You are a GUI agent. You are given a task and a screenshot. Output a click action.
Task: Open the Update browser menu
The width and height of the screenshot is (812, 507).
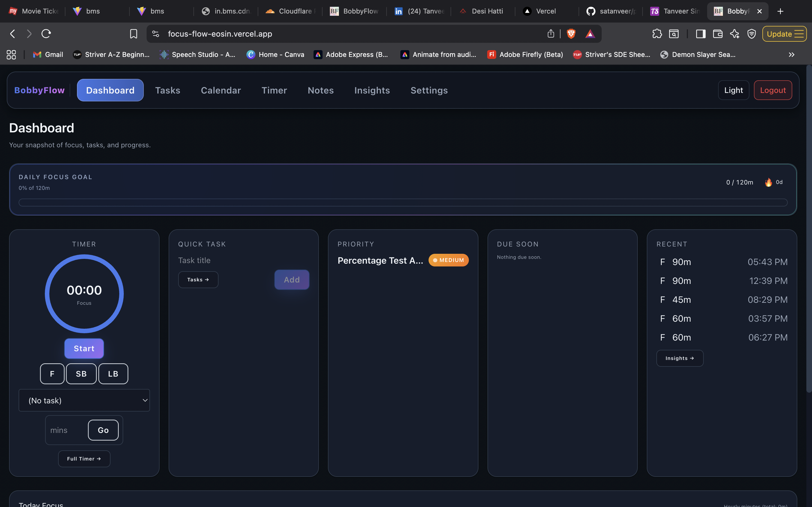click(784, 34)
